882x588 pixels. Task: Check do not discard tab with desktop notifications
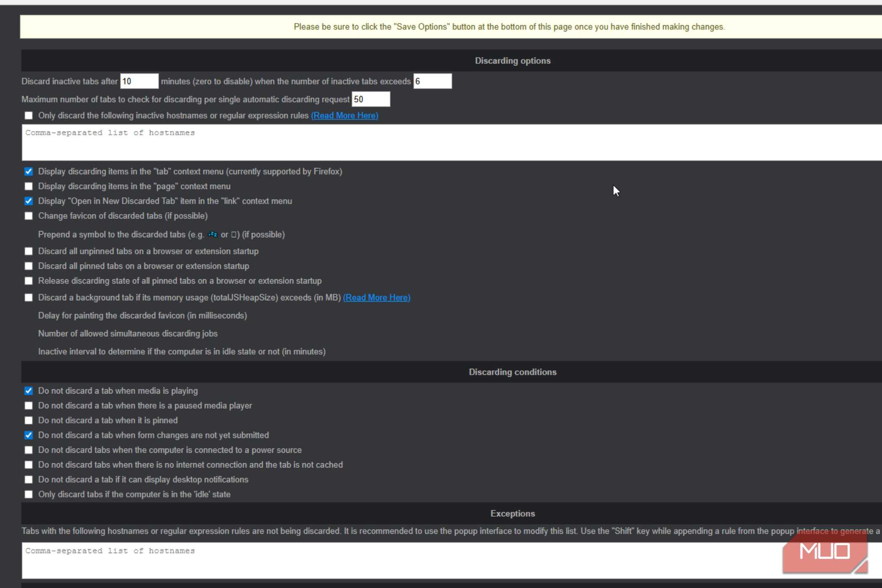point(29,480)
